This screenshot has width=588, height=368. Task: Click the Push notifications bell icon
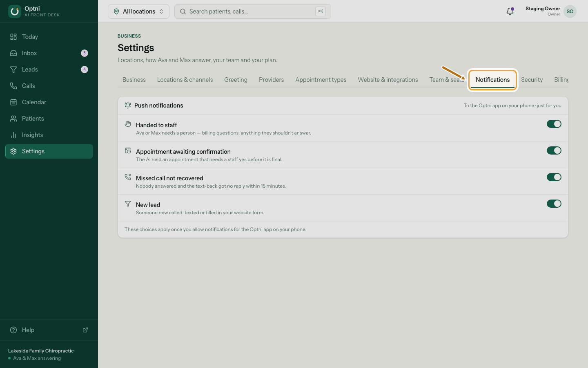pyautogui.click(x=128, y=105)
